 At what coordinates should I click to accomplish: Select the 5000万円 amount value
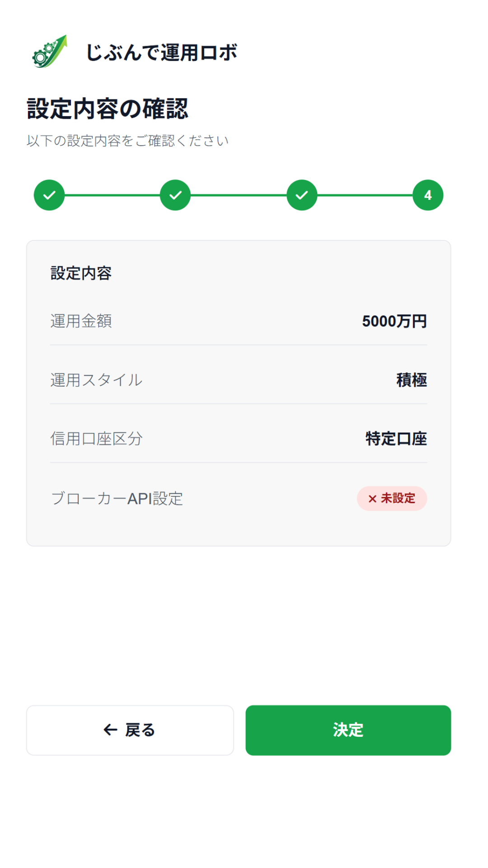(x=394, y=321)
